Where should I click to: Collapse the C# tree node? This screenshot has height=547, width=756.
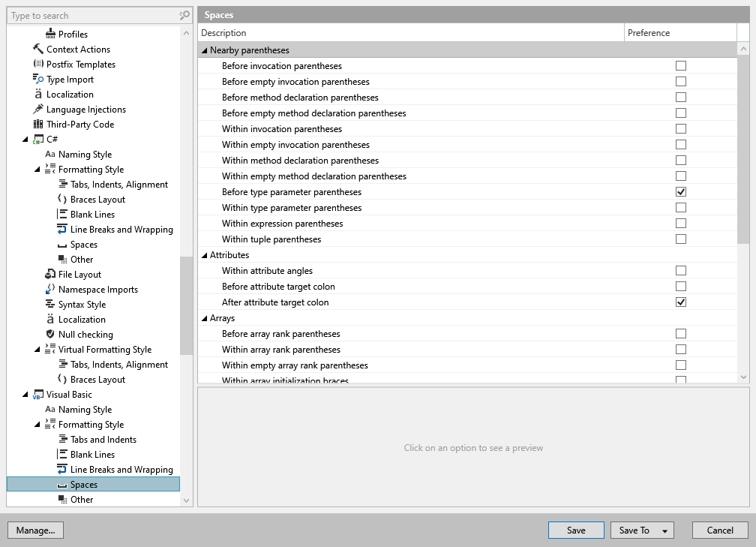point(25,139)
